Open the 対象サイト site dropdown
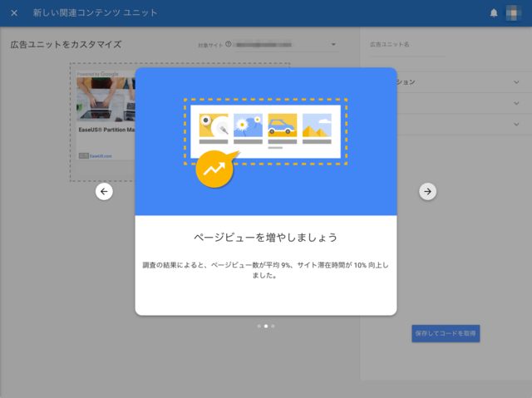Image resolution: width=532 pixels, height=398 pixels. tap(287, 45)
